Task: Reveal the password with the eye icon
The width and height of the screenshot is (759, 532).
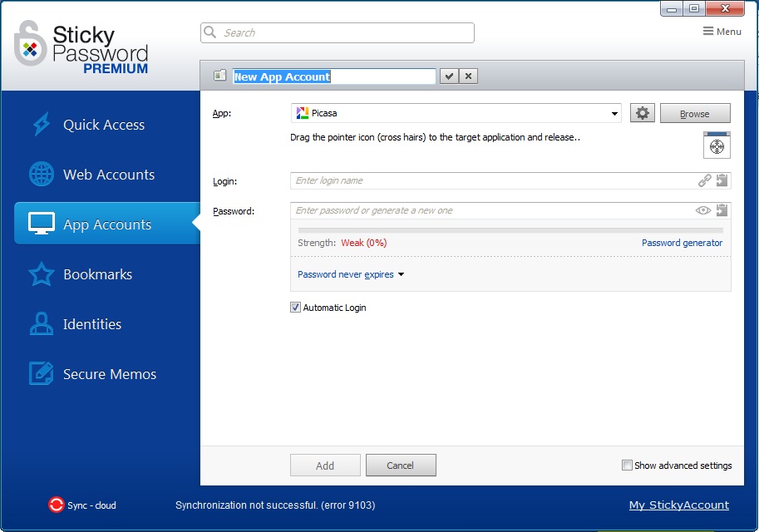Action: tap(703, 210)
